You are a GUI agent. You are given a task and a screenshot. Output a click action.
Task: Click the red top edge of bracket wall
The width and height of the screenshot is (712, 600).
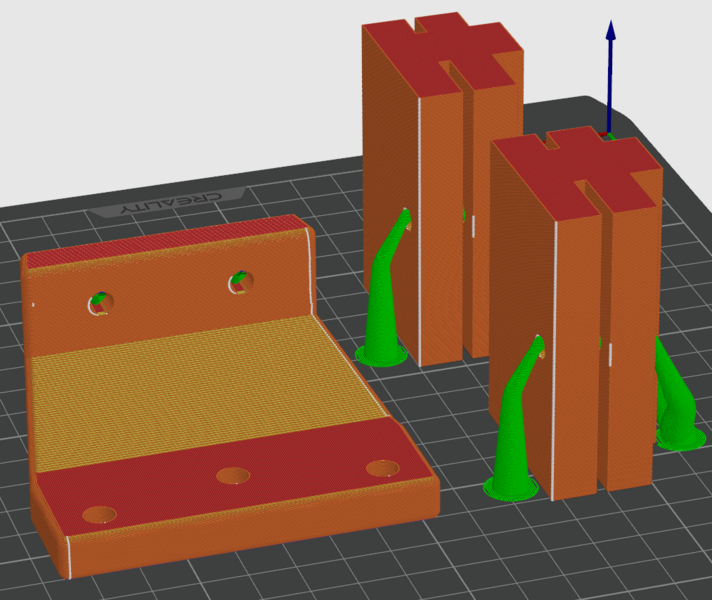[x=160, y=246]
